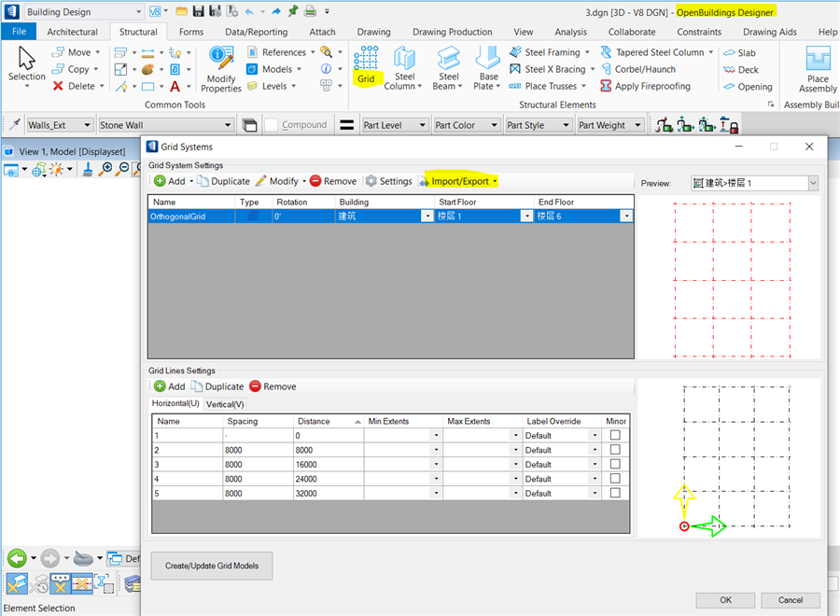Click Remove in Grid Lines Settings
The height and width of the screenshot is (616, 840).
point(273,386)
